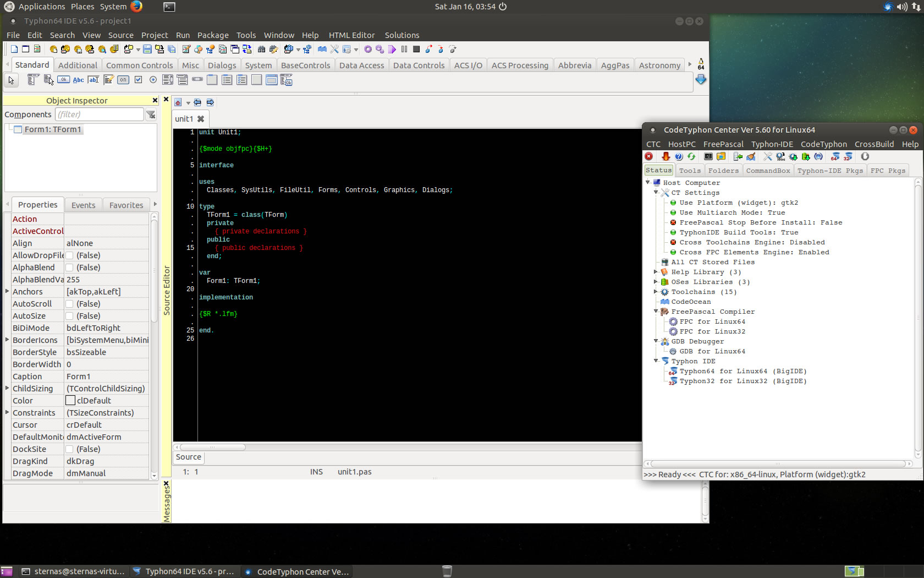Select the TButton (Ok) component in the palette

[x=63, y=80]
